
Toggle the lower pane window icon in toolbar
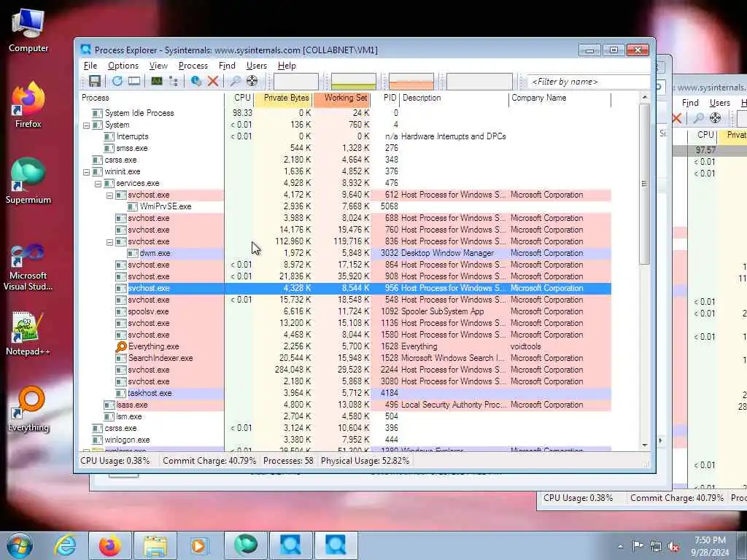(134, 82)
